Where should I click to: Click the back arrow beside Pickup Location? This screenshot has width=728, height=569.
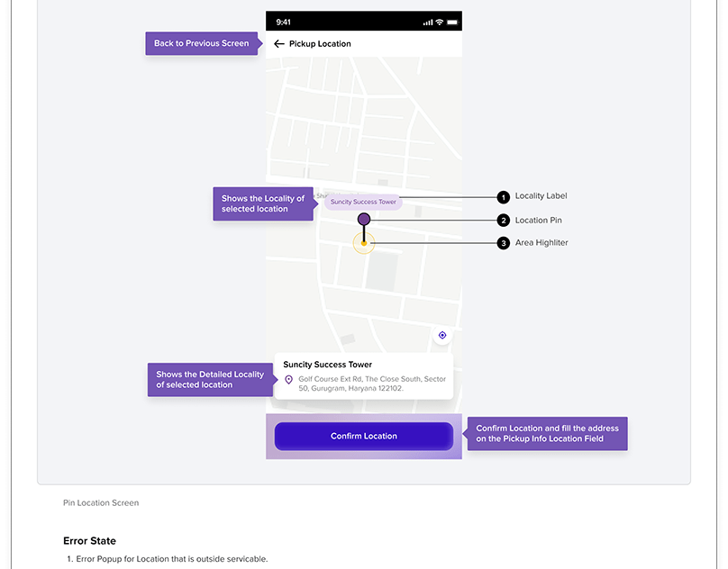coord(279,44)
